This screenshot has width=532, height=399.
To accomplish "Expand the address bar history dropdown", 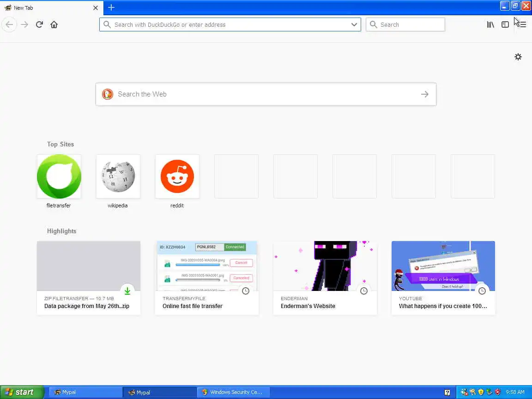I will 354,24.
